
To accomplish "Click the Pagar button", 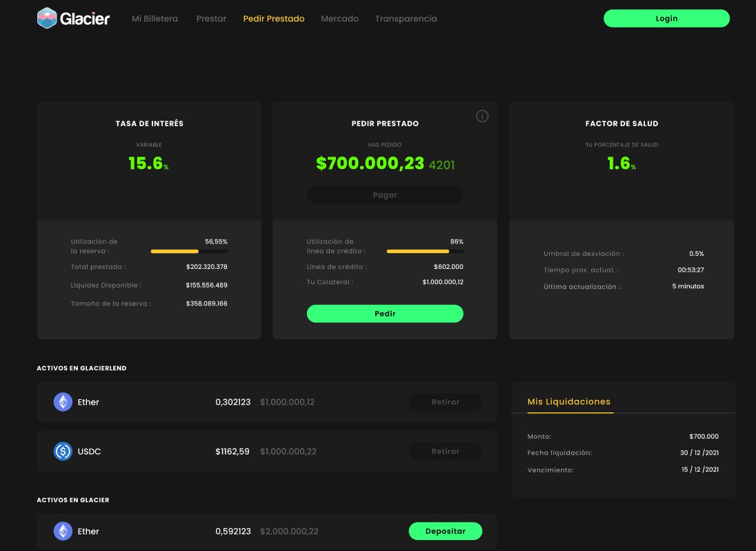I will 385,194.
